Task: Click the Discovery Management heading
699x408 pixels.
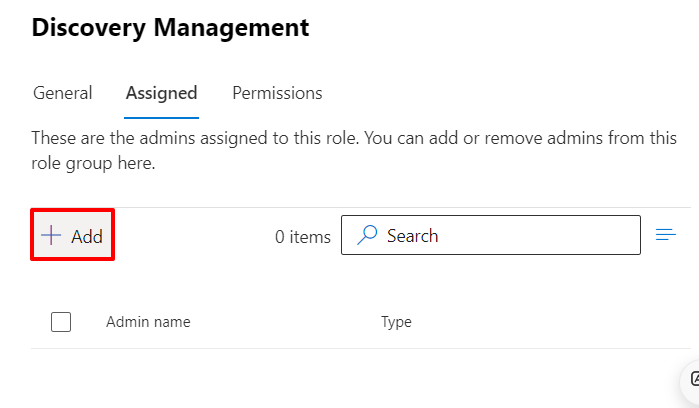Action: [x=170, y=28]
